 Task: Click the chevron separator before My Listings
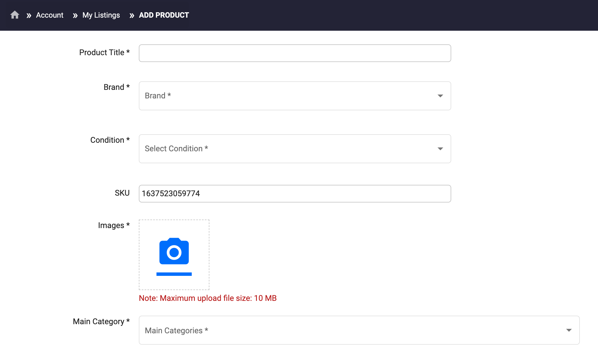75,15
